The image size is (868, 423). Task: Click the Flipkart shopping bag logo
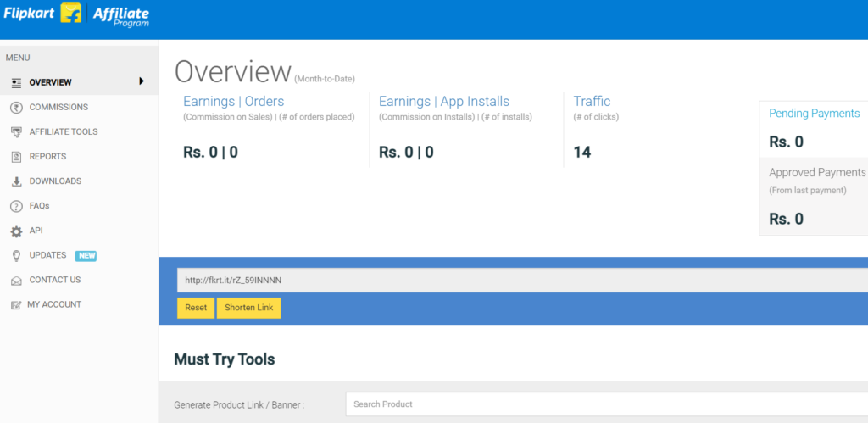pos(70,13)
